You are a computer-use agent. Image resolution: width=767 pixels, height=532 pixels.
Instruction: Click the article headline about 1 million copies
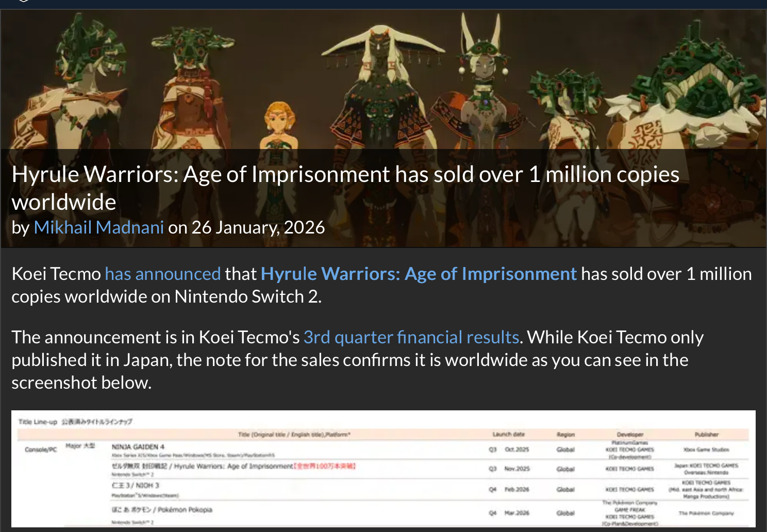[345, 188]
